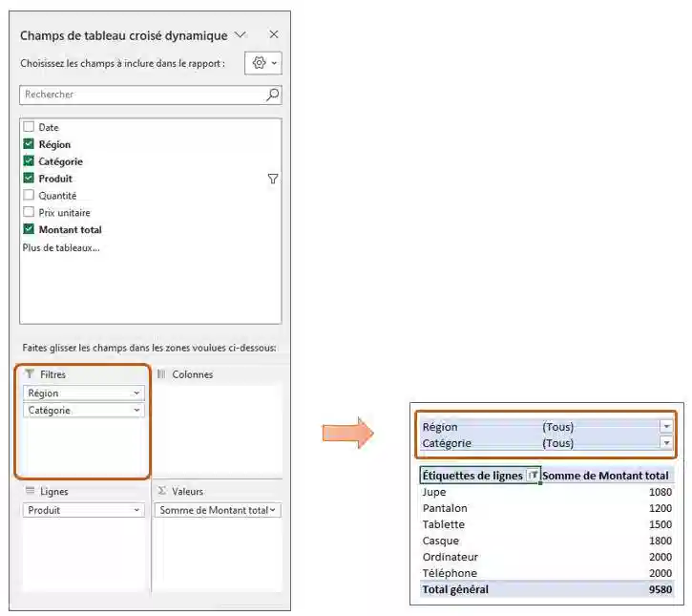Click the Valeurs sigma icon
The height and width of the screenshot is (616, 692).
(161, 491)
